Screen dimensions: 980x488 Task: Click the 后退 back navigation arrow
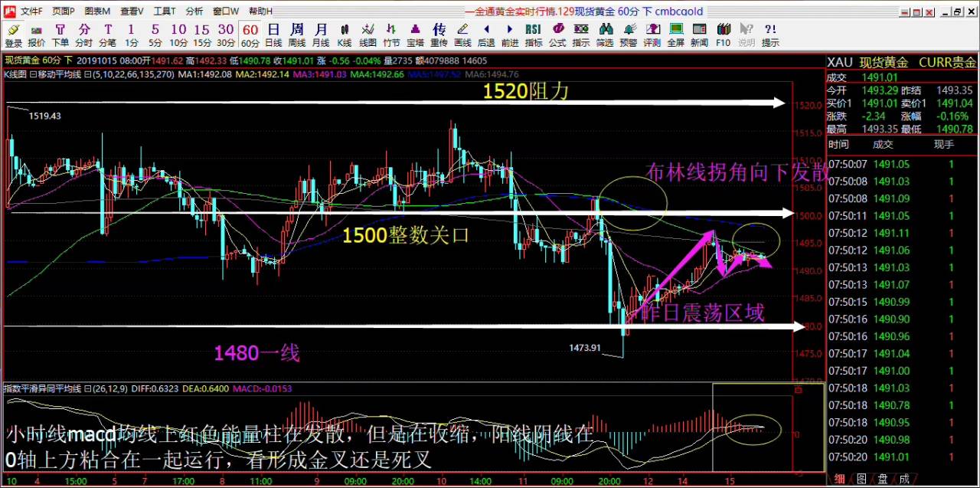tap(486, 35)
